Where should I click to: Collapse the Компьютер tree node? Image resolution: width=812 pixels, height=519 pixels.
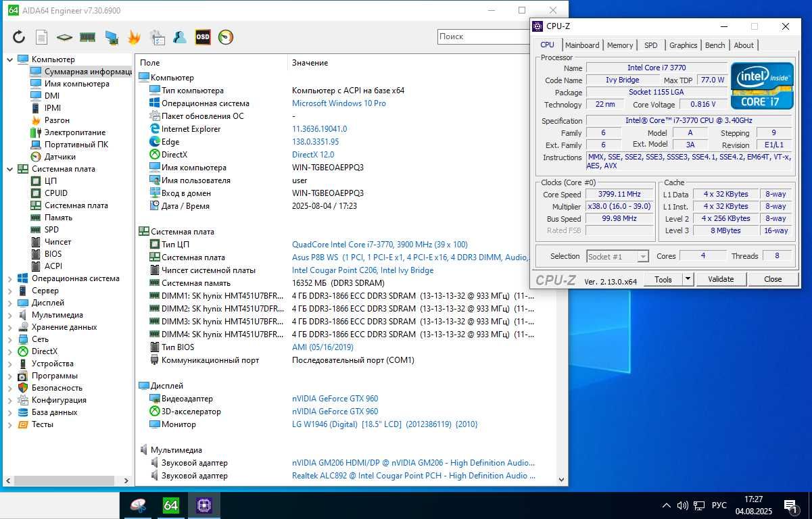coord(10,59)
